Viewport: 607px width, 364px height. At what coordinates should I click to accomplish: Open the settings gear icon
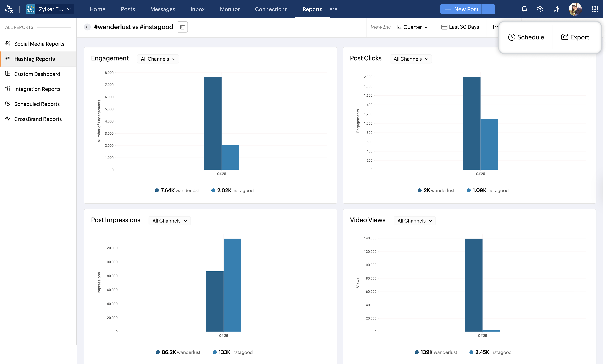(x=540, y=9)
